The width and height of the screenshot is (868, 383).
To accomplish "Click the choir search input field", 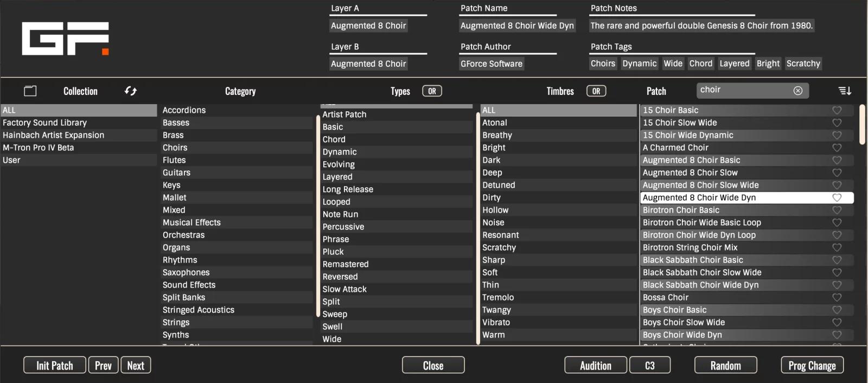I will 743,90.
